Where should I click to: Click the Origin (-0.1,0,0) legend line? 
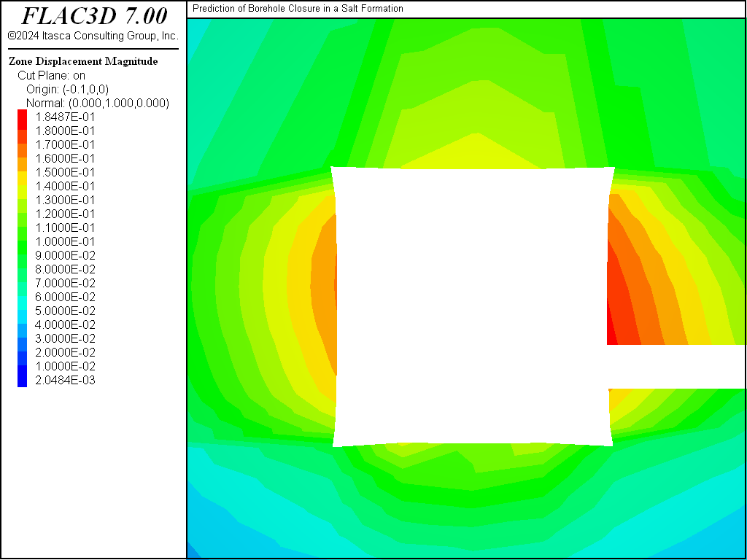click(68, 89)
